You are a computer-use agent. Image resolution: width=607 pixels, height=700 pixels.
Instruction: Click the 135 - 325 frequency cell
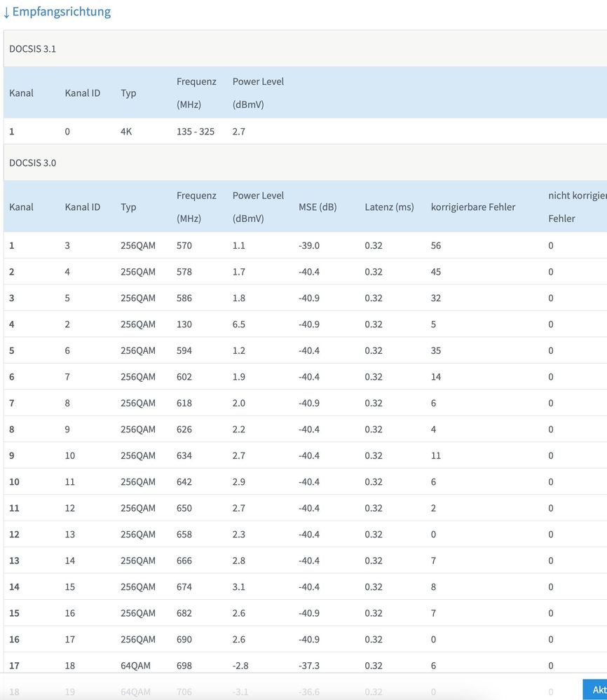pos(196,132)
